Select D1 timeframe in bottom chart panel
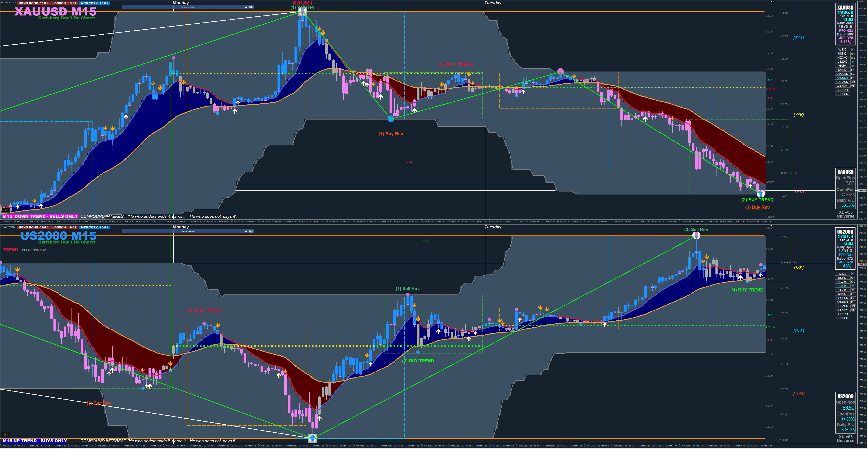 [x=853, y=302]
